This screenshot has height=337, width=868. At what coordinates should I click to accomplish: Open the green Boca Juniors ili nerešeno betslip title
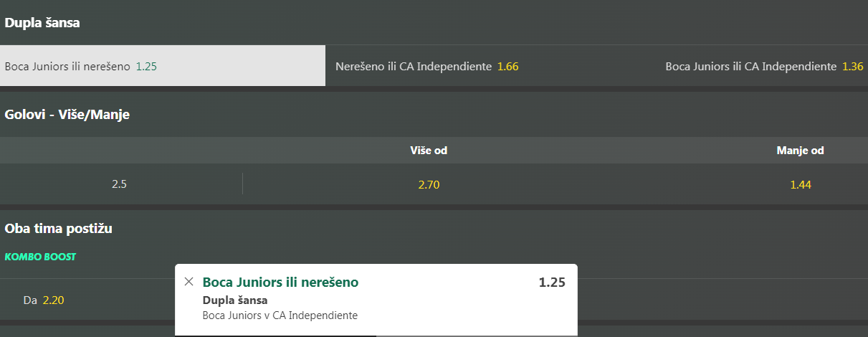coord(280,282)
